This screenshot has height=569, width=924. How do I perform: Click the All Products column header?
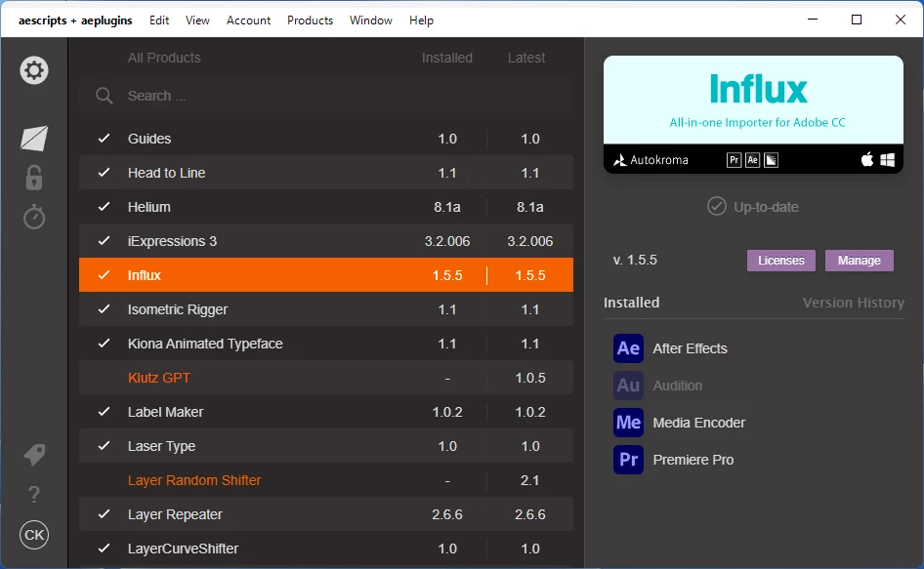[x=164, y=58]
